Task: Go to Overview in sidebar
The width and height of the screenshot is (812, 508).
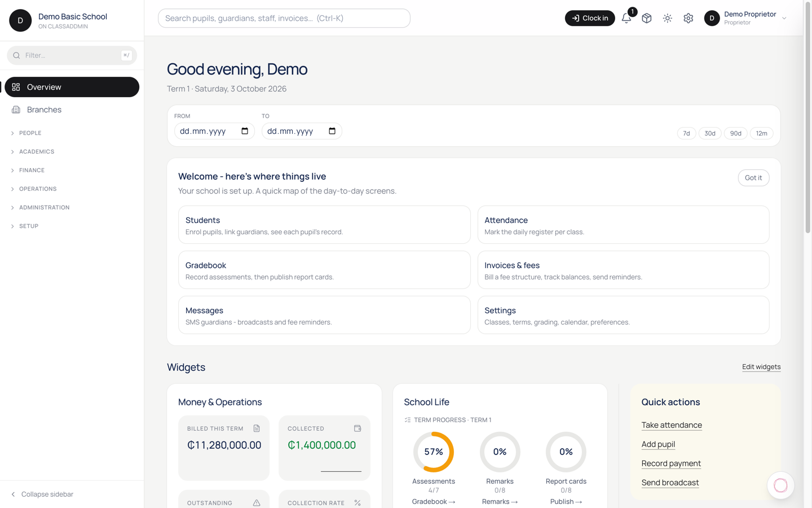Action: (72, 87)
